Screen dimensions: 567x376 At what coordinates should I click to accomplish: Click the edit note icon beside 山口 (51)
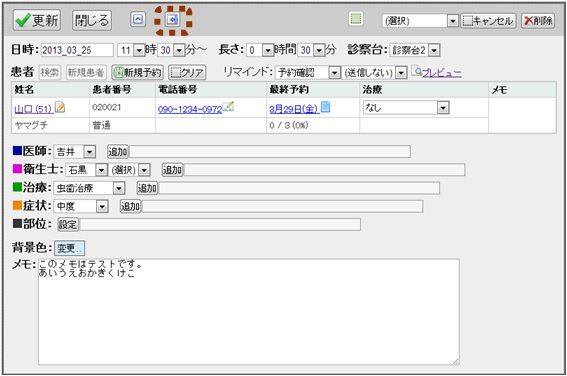[x=60, y=107]
